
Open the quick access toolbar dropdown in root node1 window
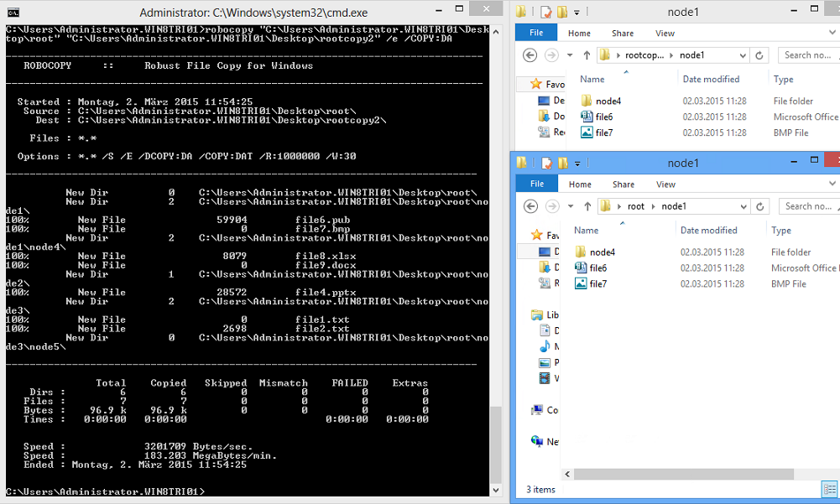tap(577, 164)
